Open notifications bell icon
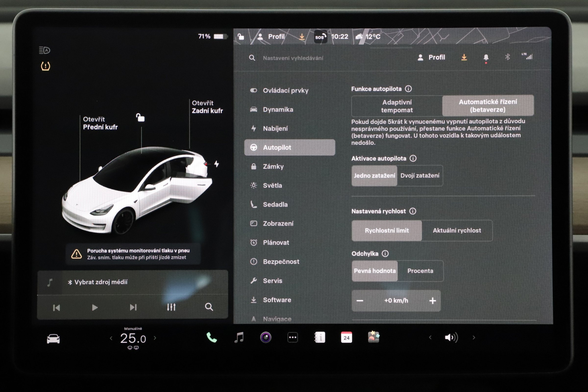The height and width of the screenshot is (392, 588). pos(486,57)
